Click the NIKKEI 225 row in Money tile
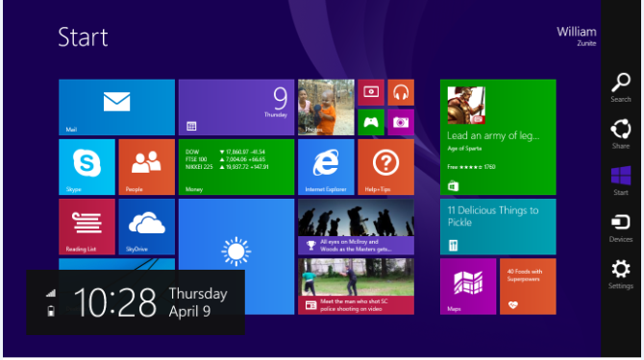Screen dimensions: 644x360 (227, 167)
